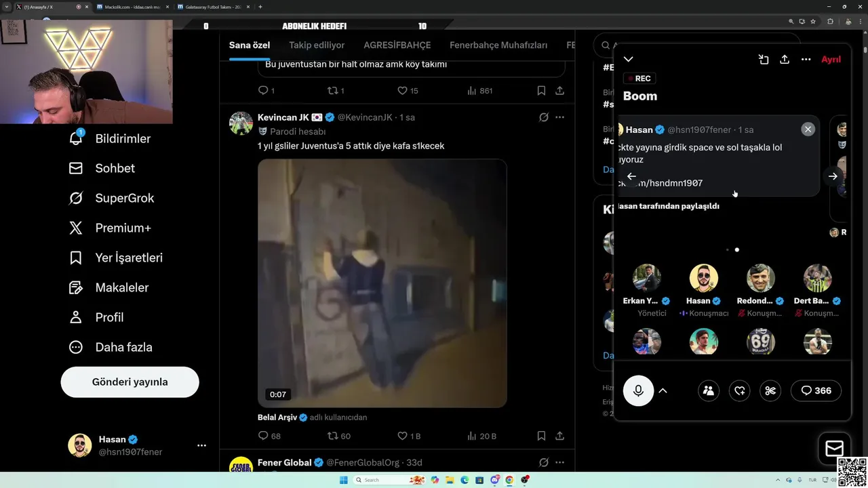Viewport: 868px width, 488px height.
Task: Switch to Fenerbahçe Muhafızları tab
Action: point(498,45)
